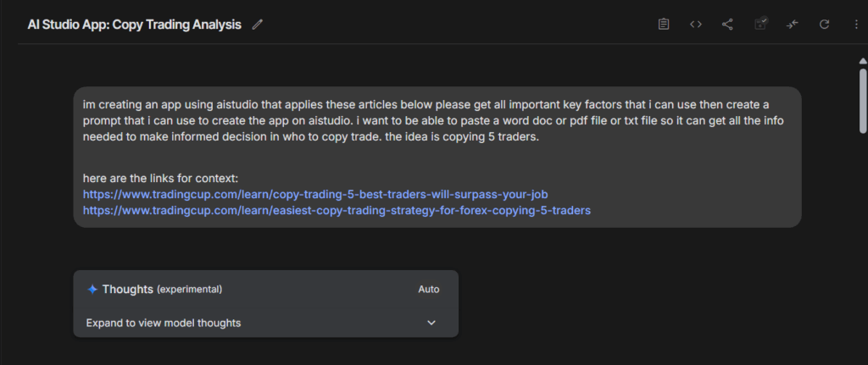Click the Auto label in the Thoughts panel
Screen dimensions: 868x365
click(x=428, y=290)
